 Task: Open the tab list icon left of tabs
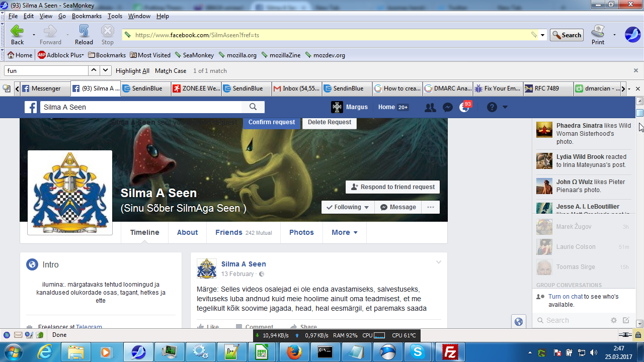7,88
